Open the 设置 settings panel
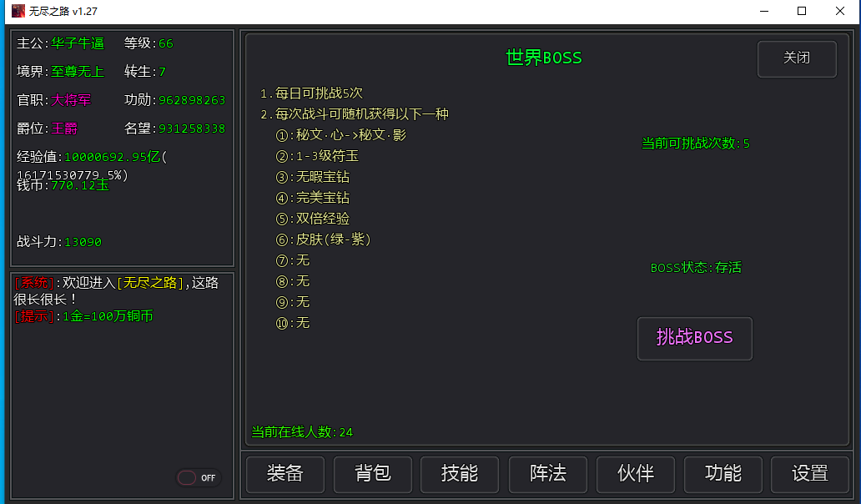Screen dimensions: 861x504 [809, 474]
